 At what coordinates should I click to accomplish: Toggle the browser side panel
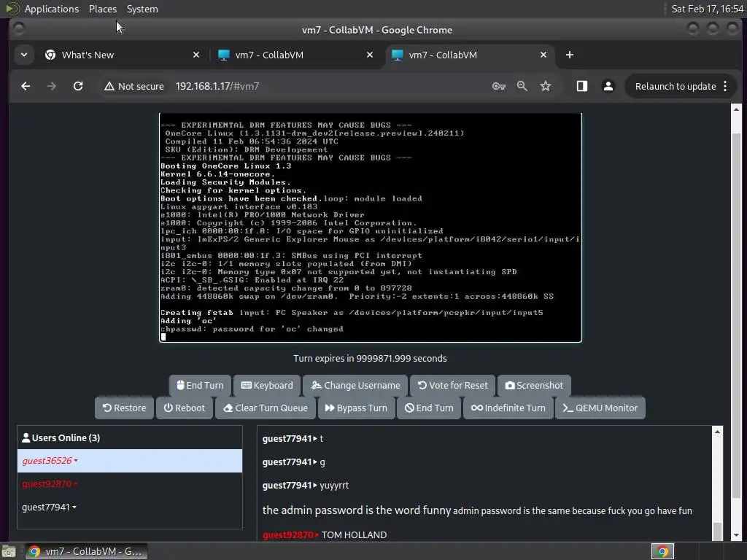tap(581, 86)
